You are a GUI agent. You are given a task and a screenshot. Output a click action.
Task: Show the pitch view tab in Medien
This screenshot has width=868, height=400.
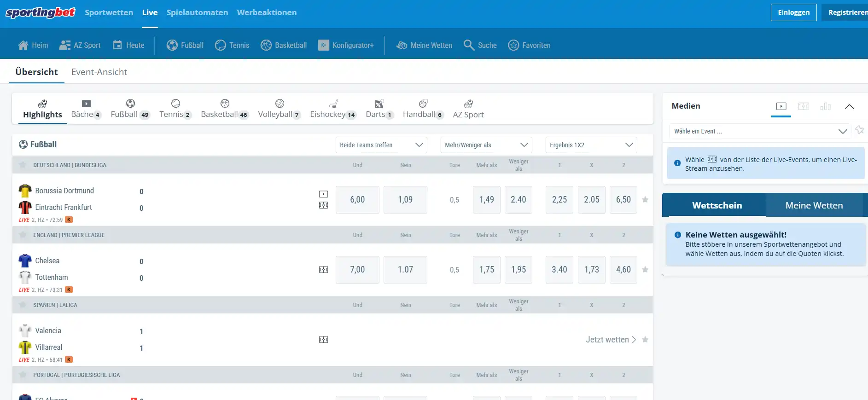click(x=804, y=106)
